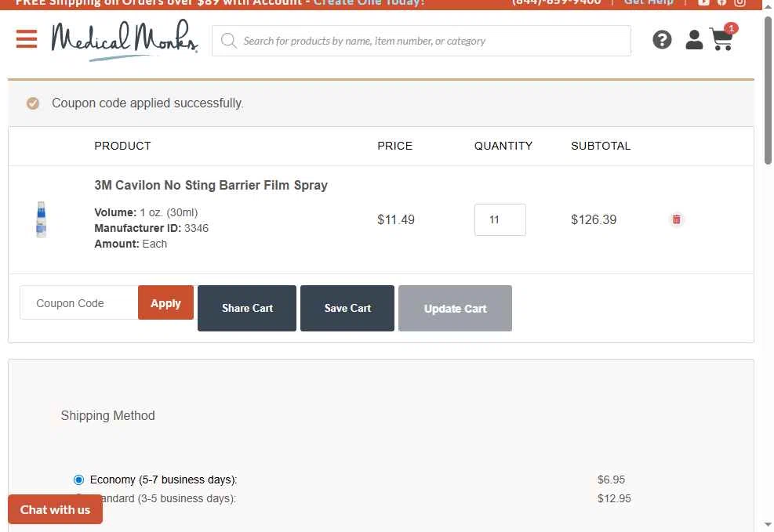Click the Cavilon spray product thumbnail

(x=42, y=219)
